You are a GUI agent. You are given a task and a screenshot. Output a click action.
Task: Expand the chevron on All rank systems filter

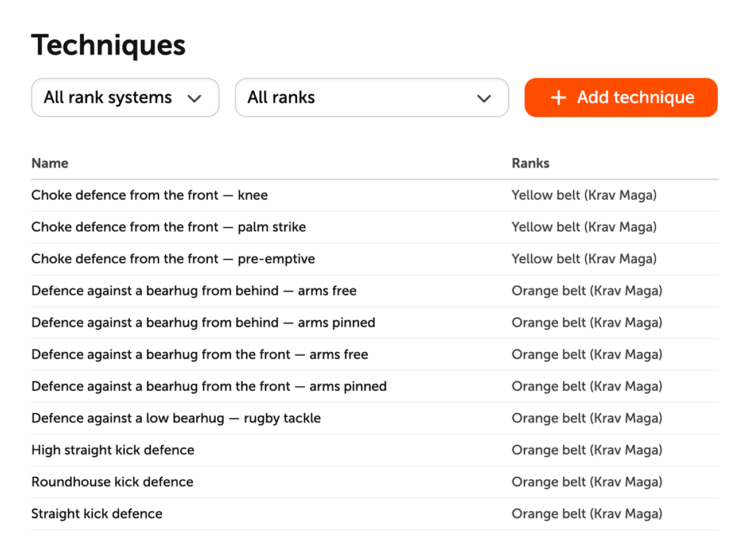(x=196, y=98)
